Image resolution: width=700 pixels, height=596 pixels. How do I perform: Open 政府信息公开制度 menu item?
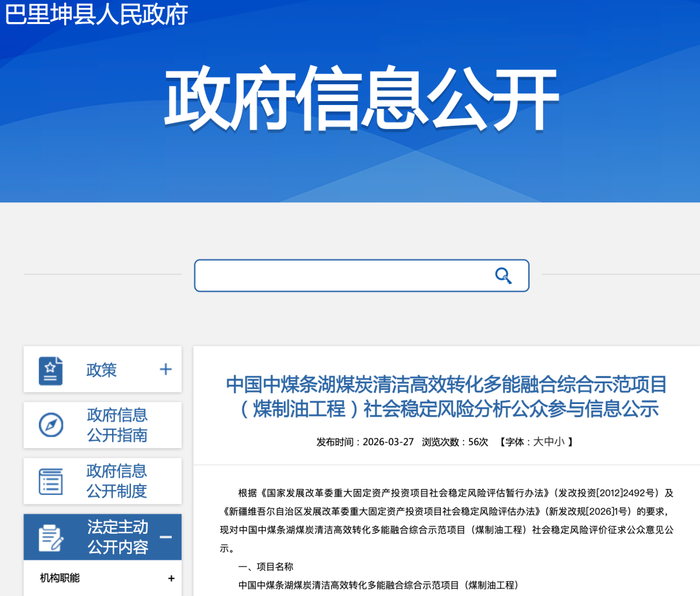click(102, 481)
